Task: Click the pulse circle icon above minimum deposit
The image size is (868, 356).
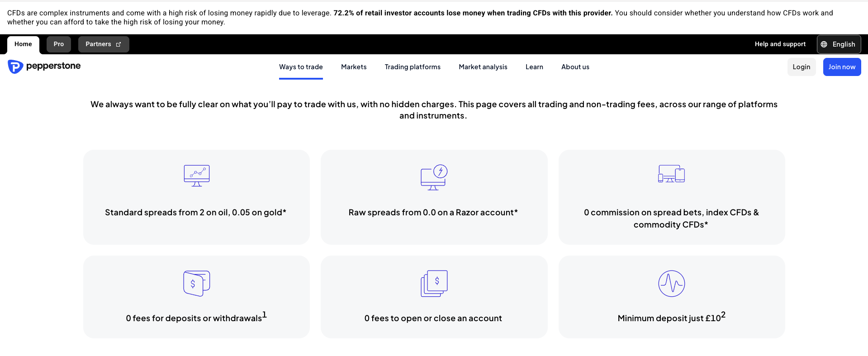Action: pyautogui.click(x=671, y=284)
